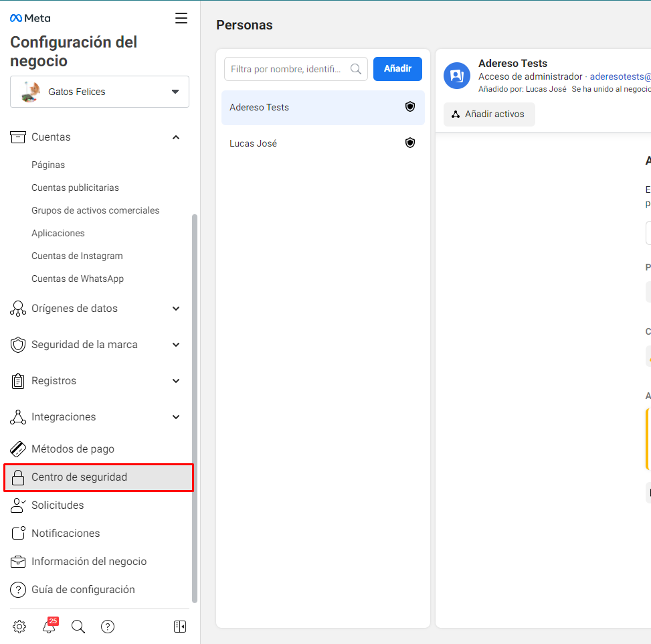Open the hamburger menu next to Meta logo
This screenshot has width=651, height=644.
click(181, 18)
